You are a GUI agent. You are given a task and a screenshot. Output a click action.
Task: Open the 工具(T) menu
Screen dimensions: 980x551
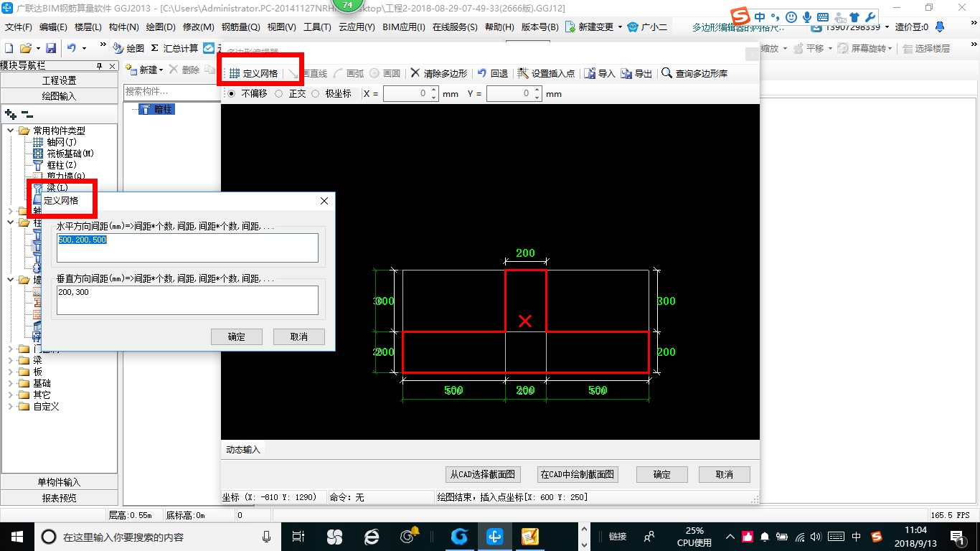tap(317, 27)
